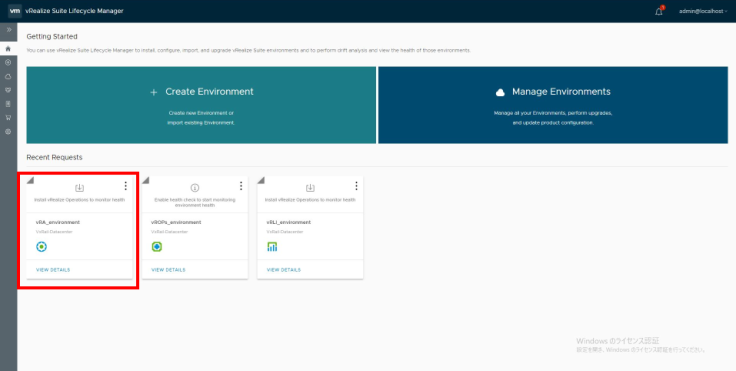Viewport: 736px width, 371px height.
Task: Open options menu on vRLI_environment card
Action: (356, 186)
